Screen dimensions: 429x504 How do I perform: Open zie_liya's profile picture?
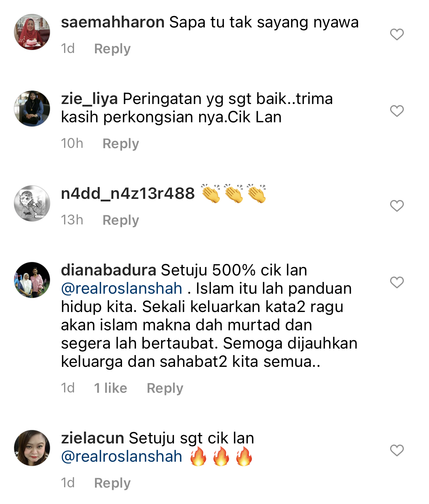point(32,108)
